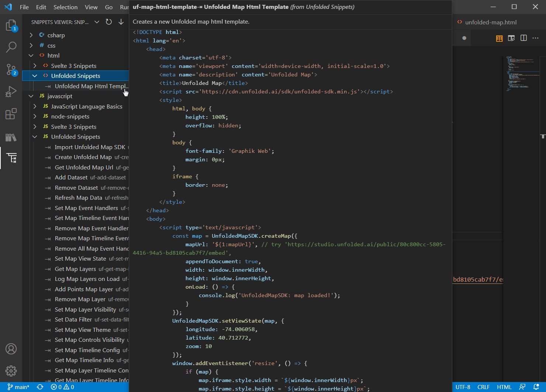546x392 pixels.
Task: Select Get Map Layers snippet
Action: click(x=76, y=269)
